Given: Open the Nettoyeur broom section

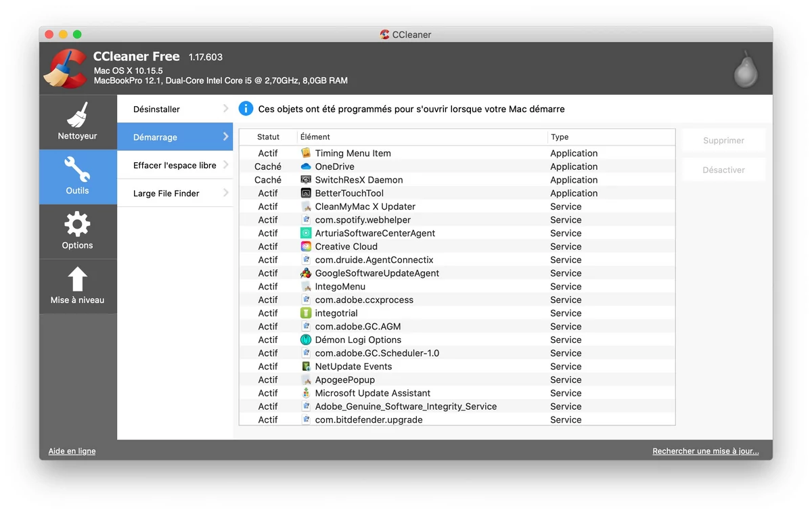Looking at the screenshot, I should pyautogui.click(x=78, y=121).
